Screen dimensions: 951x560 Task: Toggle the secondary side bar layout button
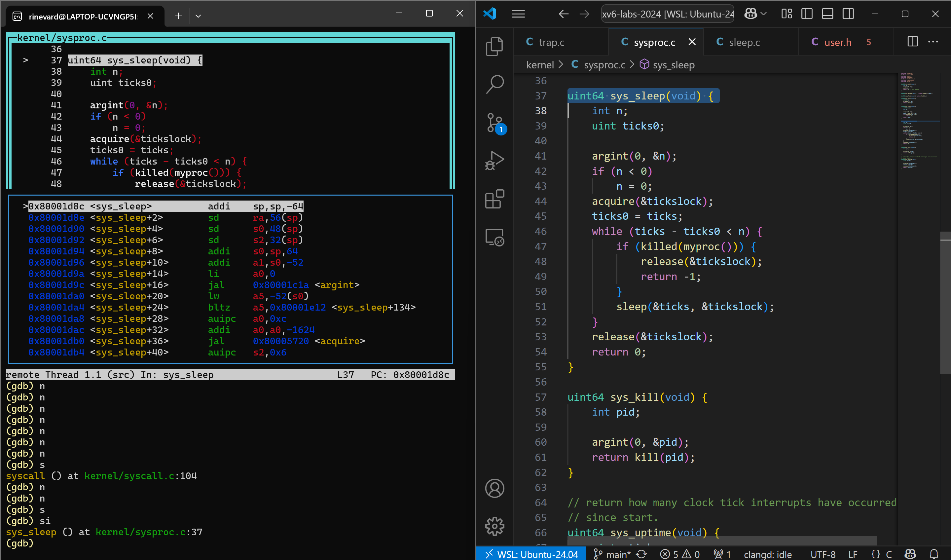848,14
